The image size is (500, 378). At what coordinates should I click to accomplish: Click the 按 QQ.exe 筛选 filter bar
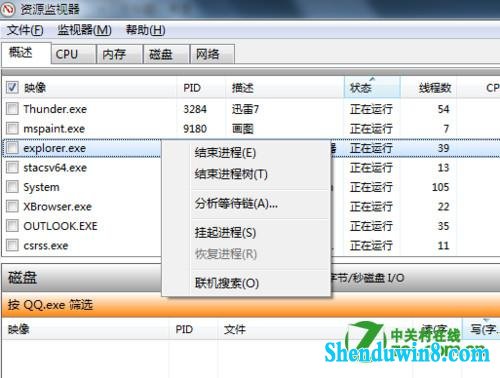[251, 305]
